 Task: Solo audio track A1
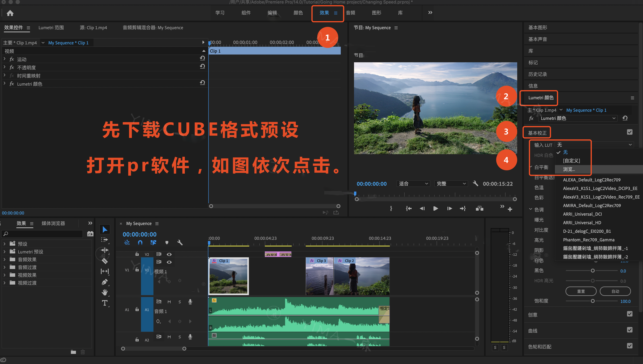coord(180,302)
